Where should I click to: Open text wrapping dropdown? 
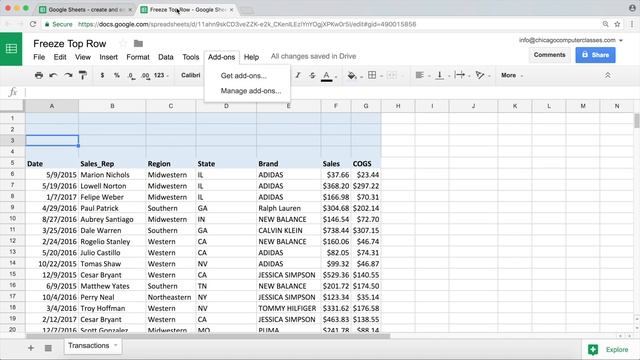coord(460,75)
